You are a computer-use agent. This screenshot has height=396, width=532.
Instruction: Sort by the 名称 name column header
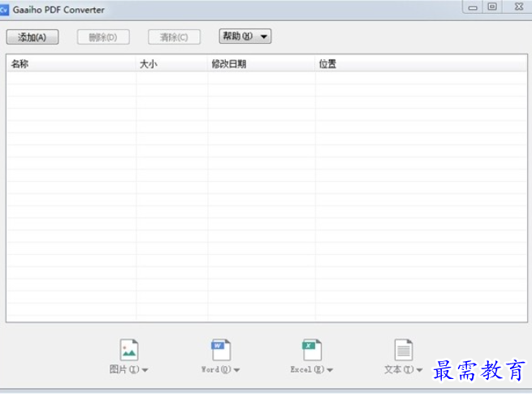click(x=71, y=64)
